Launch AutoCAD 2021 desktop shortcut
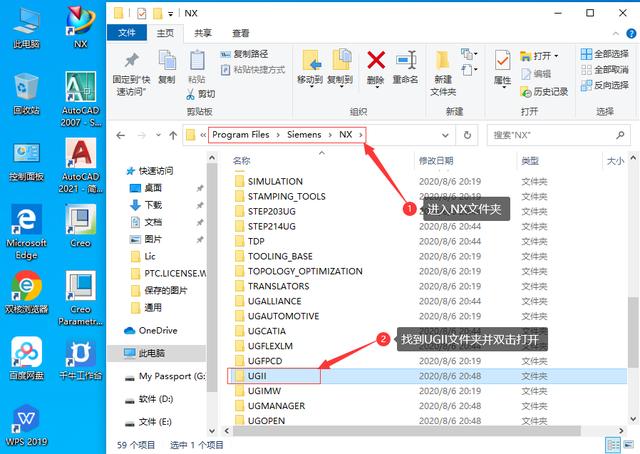The width and height of the screenshot is (640, 454). pos(80,165)
